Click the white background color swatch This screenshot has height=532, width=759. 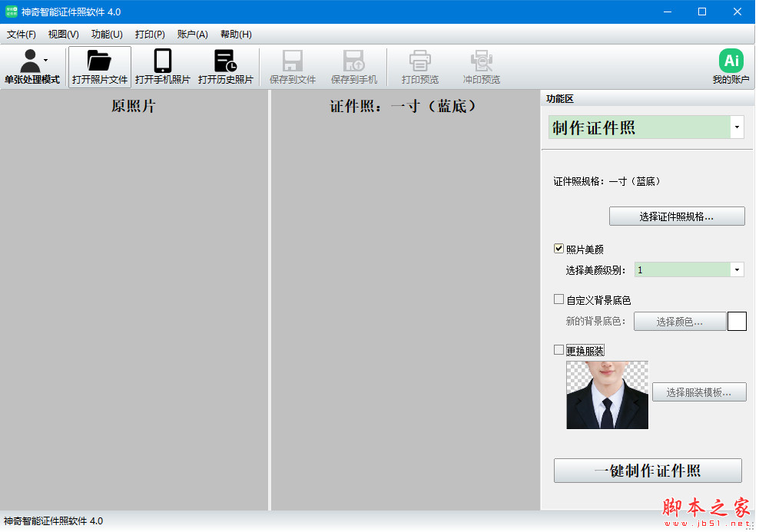(737, 321)
